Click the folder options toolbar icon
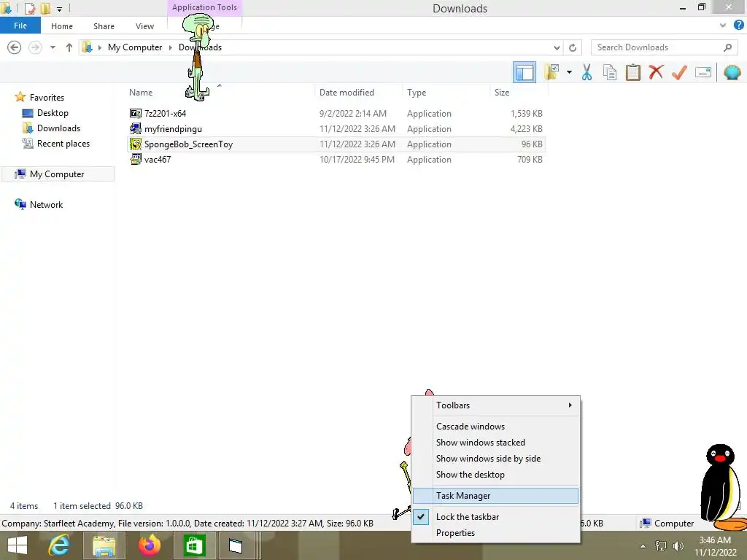The image size is (747, 560). (552, 72)
